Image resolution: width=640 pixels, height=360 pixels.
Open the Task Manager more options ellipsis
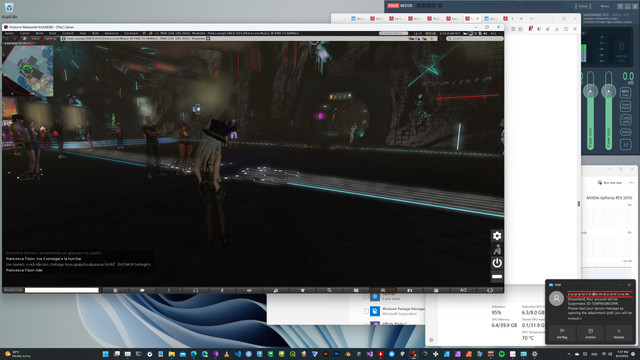631,182
